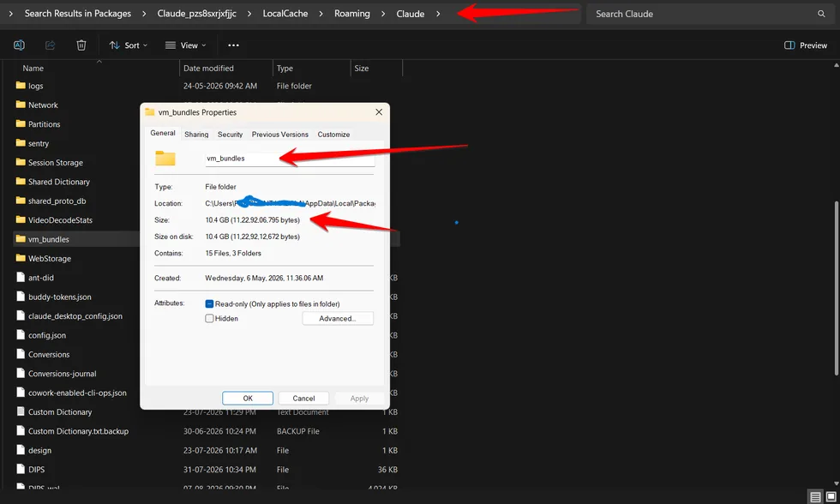Switch to large thumbnails view icon
The height and width of the screenshot is (504, 840).
(831, 497)
